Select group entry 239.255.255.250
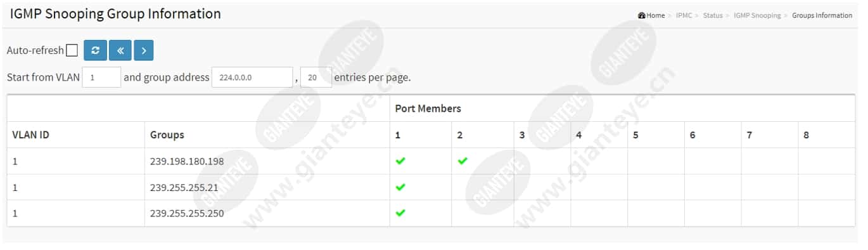Screen dimensions: 868x250 [x=187, y=213]
